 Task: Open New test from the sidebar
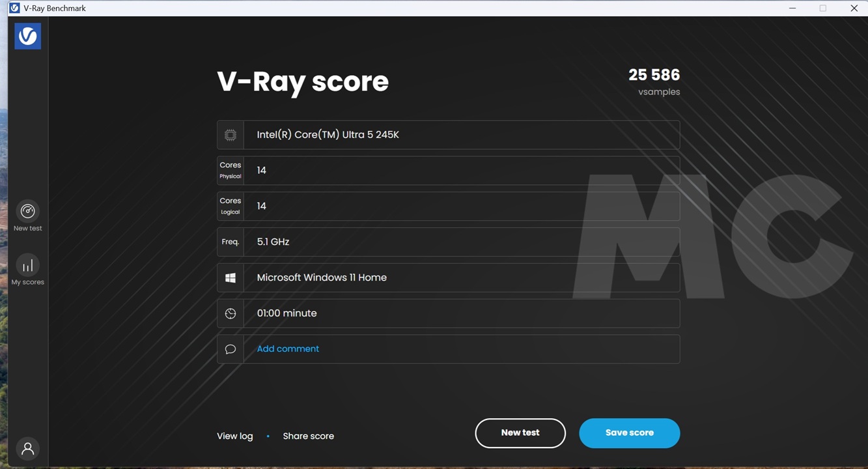(x=27, y=215)
